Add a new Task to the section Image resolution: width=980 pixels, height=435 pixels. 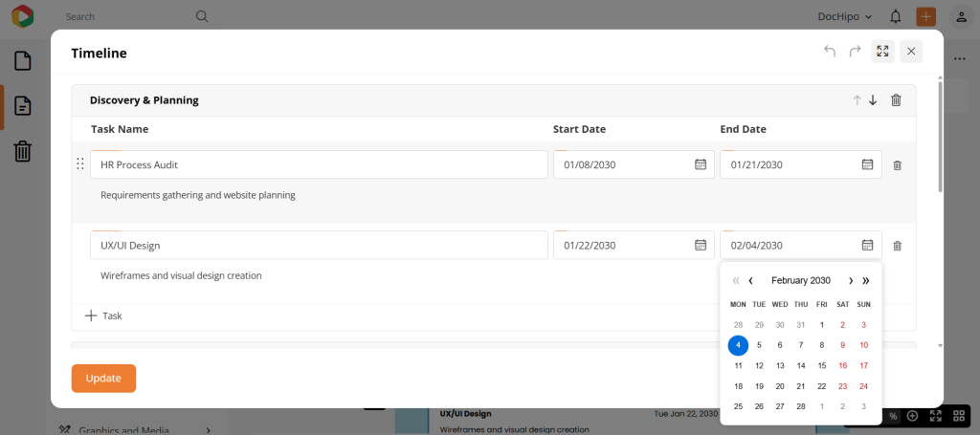(104, 315)
